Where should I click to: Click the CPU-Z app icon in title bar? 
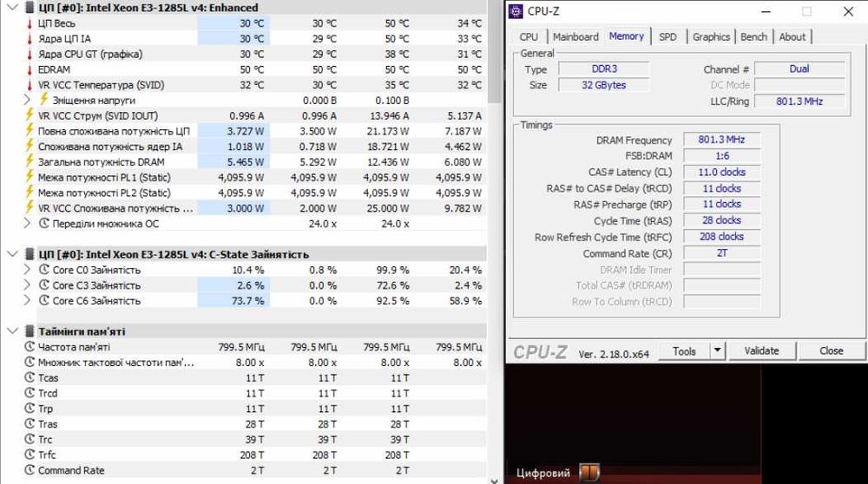pyautogui.click(x=516, y=11)
